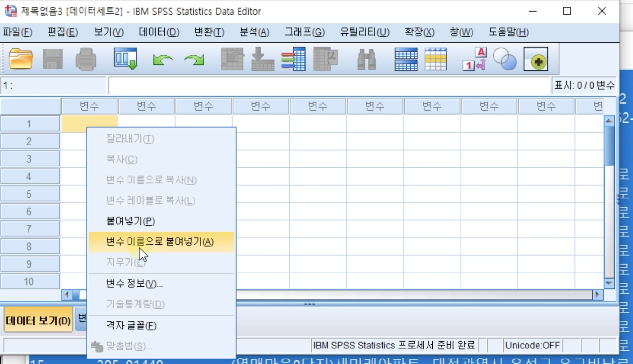
Task: Maximize the SPSS Data Editor window
Action: (x=567, y=11)
